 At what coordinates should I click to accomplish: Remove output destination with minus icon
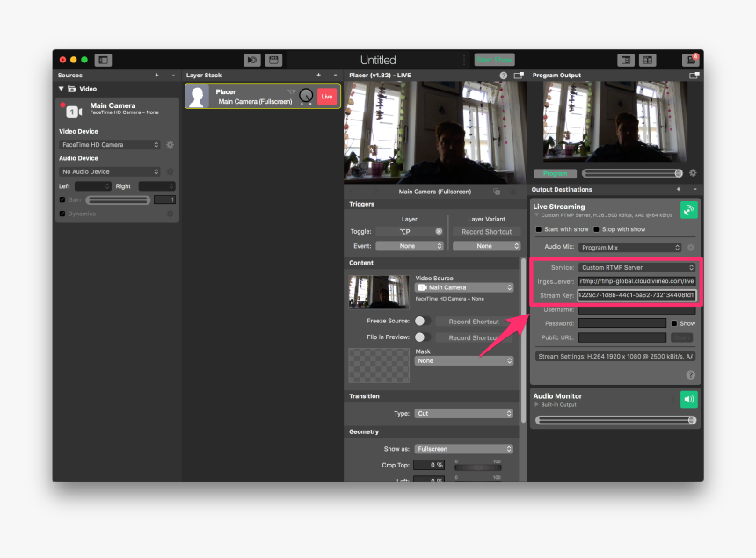pyautogui.click(x=694, y=190)
